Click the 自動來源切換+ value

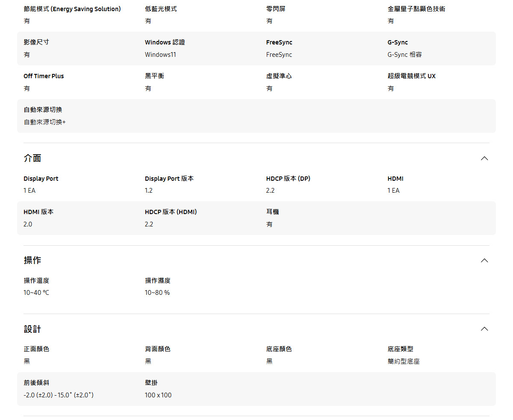[x=44, y=122]
